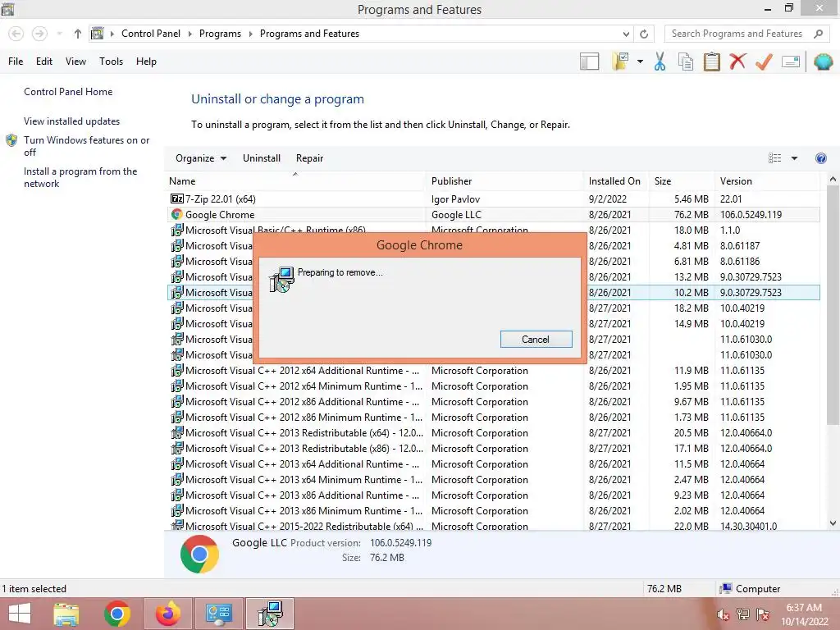The height and width of the screenshot is (630, 840).
Task: Expand arrow after Control Panel breadcrumb
Action: coord(189,34)
